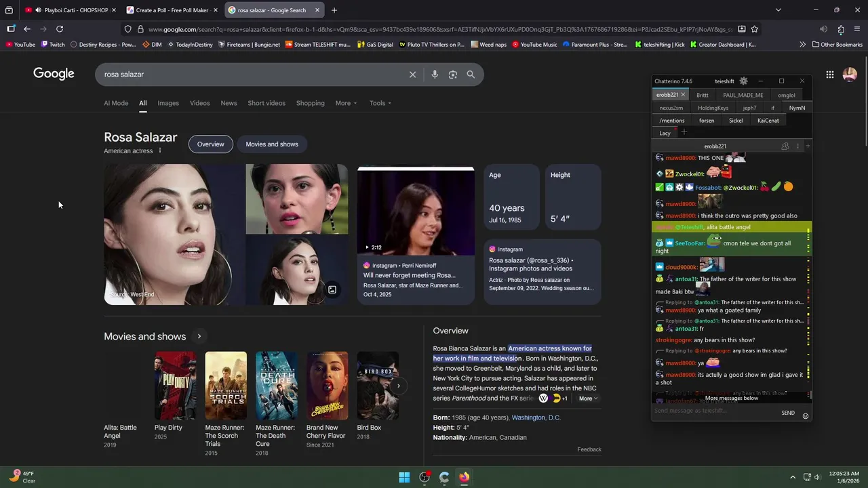
Task: Select the Overview chip
Action: (211, 144)
